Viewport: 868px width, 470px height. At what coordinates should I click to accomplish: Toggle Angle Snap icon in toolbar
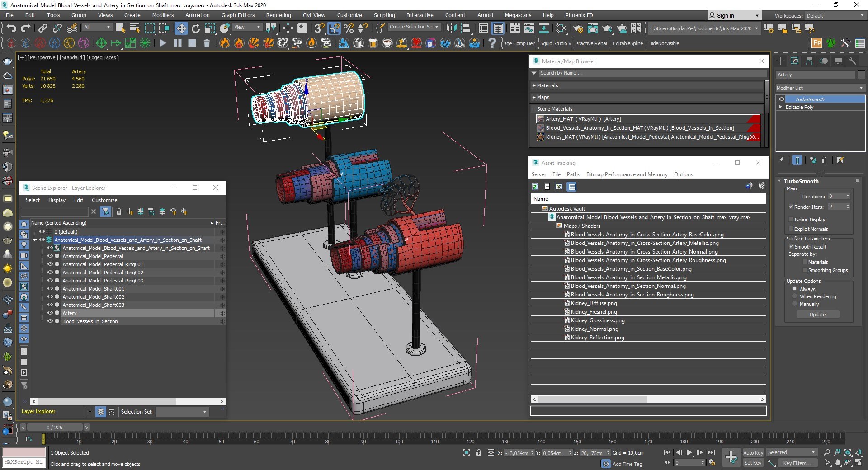334,28
